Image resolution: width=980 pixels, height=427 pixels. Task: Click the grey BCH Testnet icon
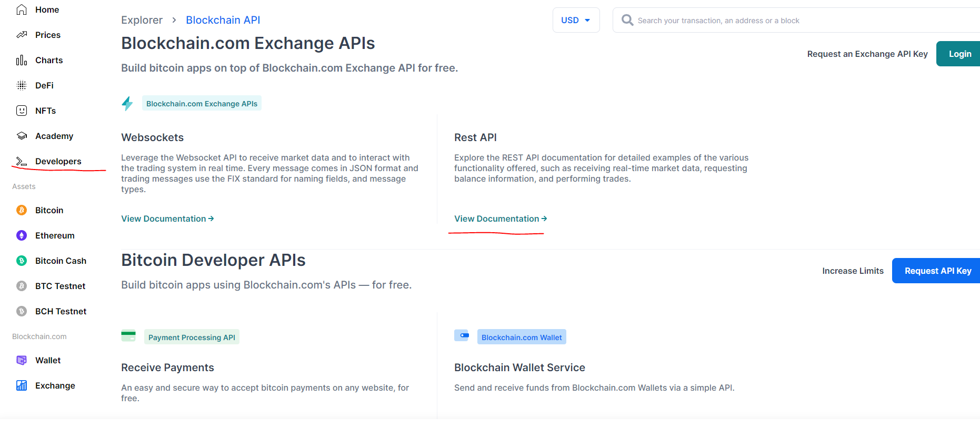22,311
